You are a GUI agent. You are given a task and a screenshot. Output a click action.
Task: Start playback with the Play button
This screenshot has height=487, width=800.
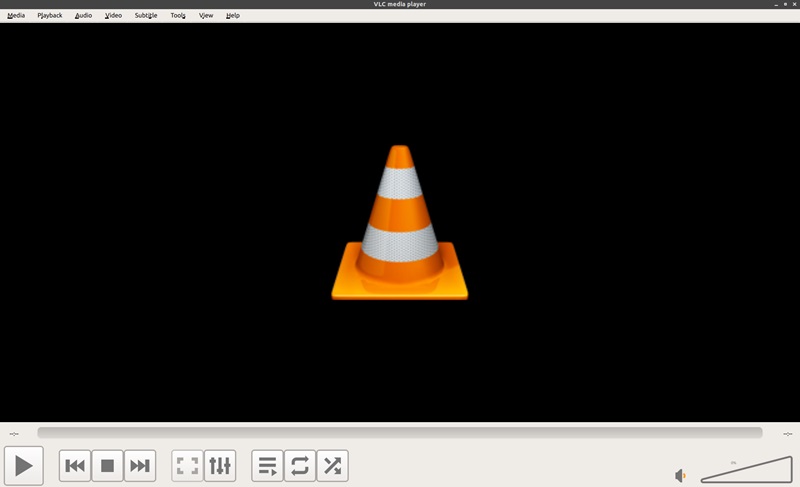click(23, 466)
